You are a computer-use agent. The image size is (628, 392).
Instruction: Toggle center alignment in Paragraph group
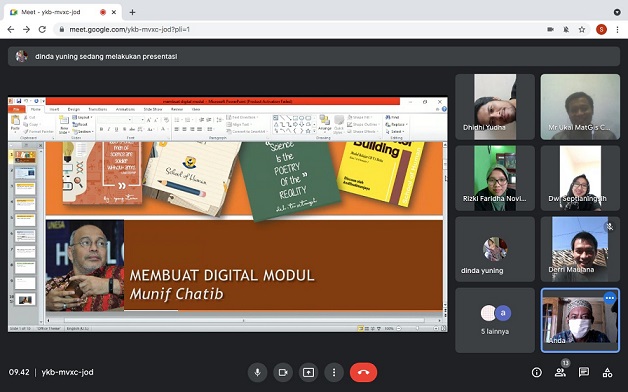[x=184, y=129]
